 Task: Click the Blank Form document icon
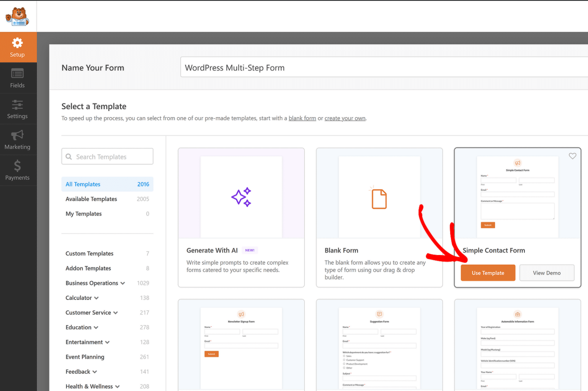coord(379,199)
